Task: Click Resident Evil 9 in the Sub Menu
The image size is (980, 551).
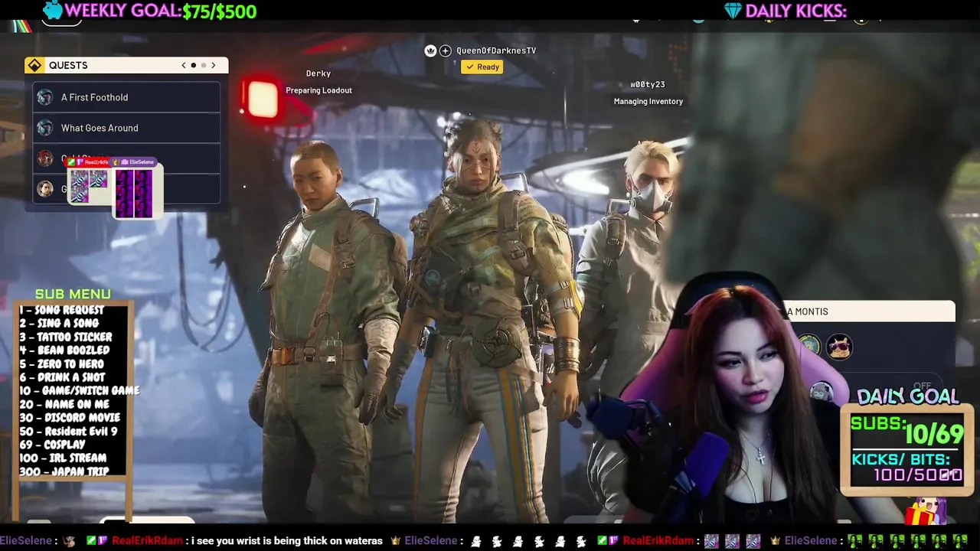Action: pos(68,431)
